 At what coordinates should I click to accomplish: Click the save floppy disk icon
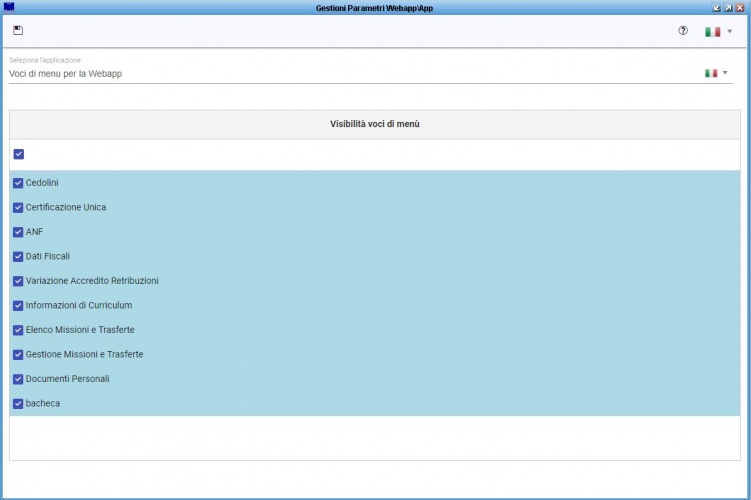pyautogui.click(x=18, y=31)
